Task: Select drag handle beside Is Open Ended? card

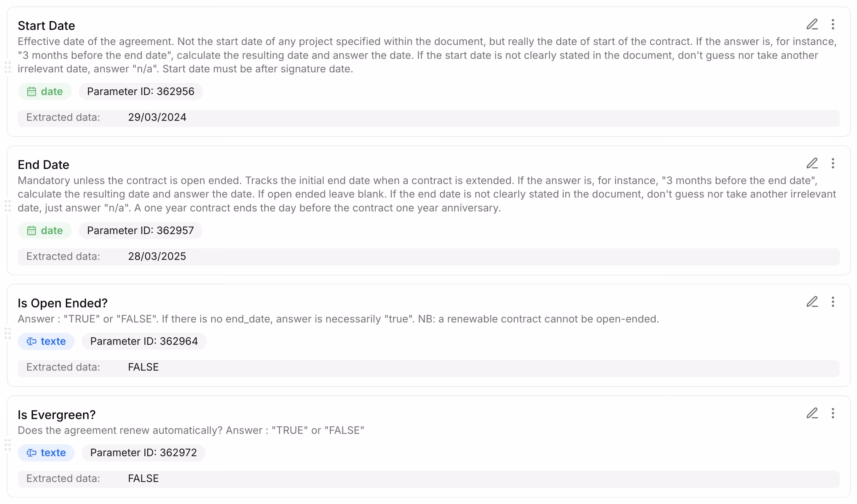Action: [8, 333]
